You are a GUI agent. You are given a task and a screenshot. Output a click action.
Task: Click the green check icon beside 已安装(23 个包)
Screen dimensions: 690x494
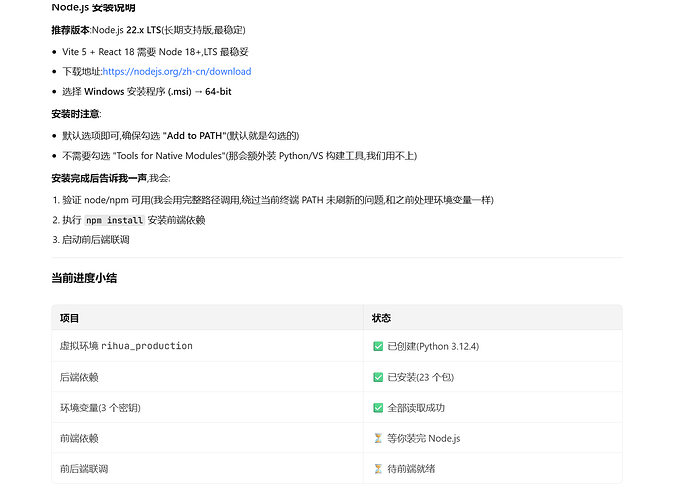point(378,377)
